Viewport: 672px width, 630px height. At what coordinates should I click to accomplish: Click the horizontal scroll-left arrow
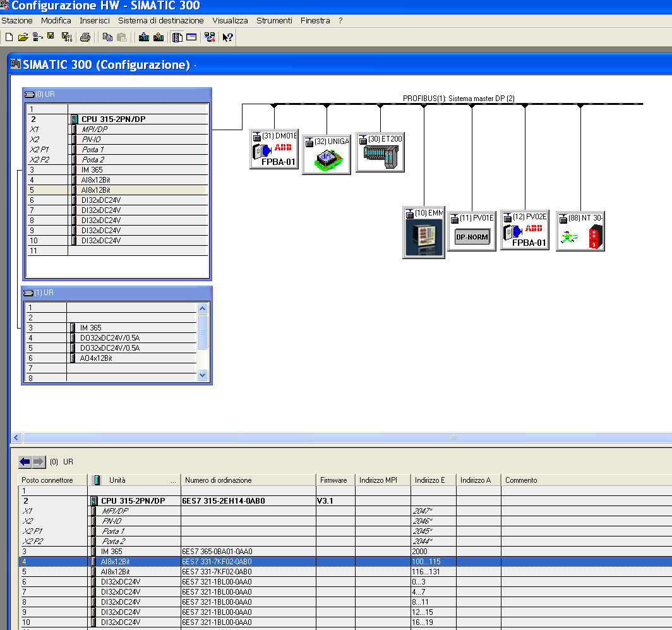[16, 437]
